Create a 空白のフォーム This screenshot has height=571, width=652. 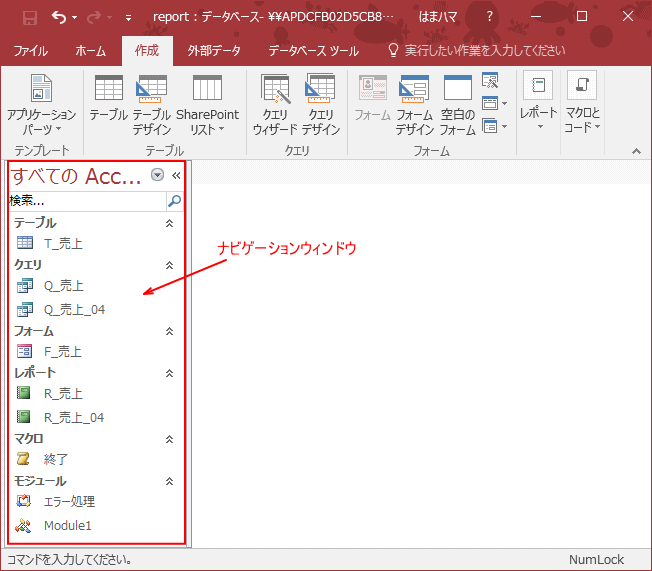[x=457, y=104]
